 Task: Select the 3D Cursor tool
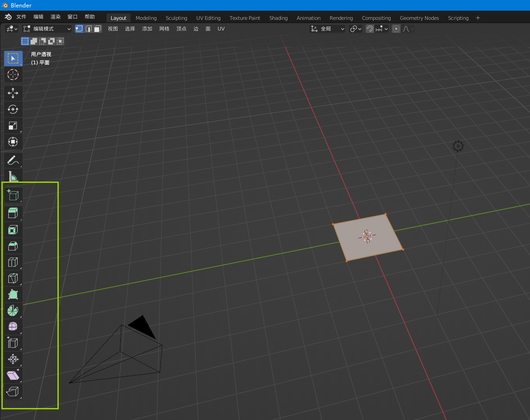click(13, 75)
